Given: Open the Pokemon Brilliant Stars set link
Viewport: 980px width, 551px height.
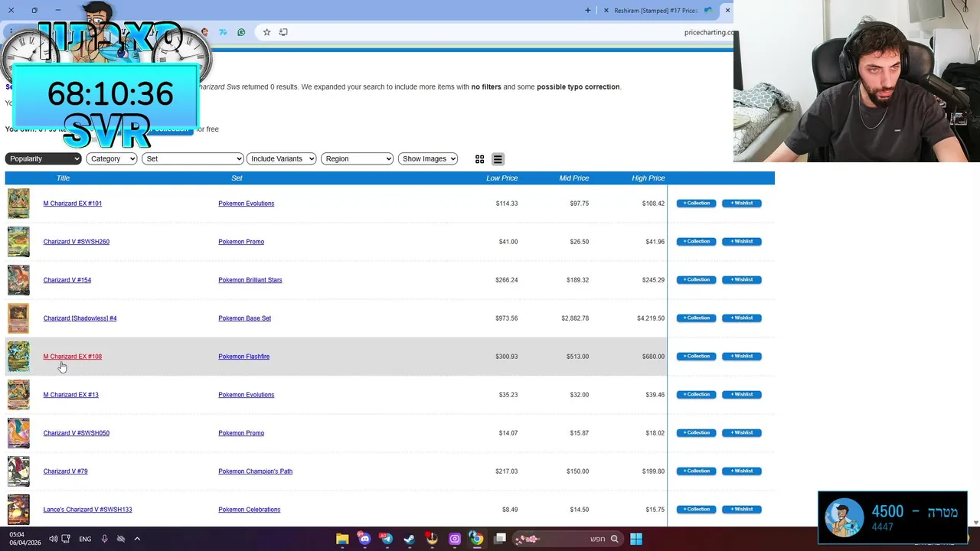Looking at the screenshot, I should [x=250, y=280].
